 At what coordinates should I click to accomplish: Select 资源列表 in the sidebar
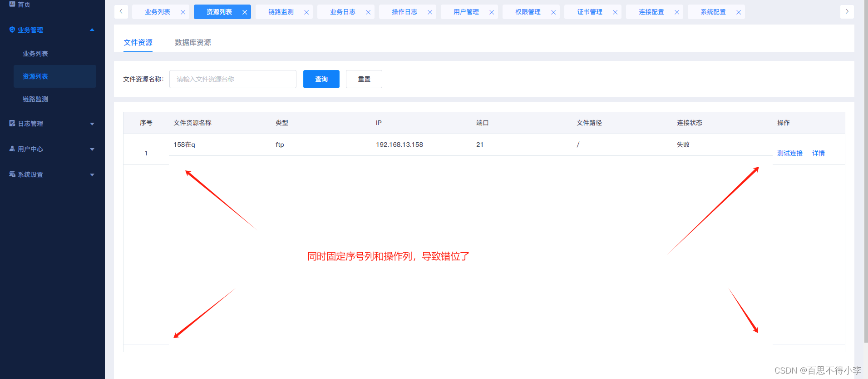tap(54, 76)
